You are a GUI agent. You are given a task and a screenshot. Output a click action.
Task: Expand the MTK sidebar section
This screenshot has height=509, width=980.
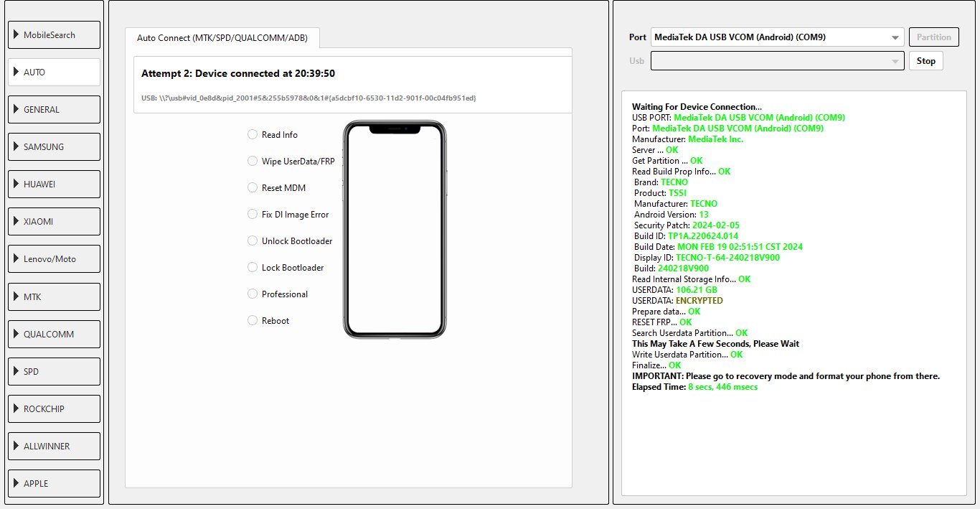tap(54, 296)
